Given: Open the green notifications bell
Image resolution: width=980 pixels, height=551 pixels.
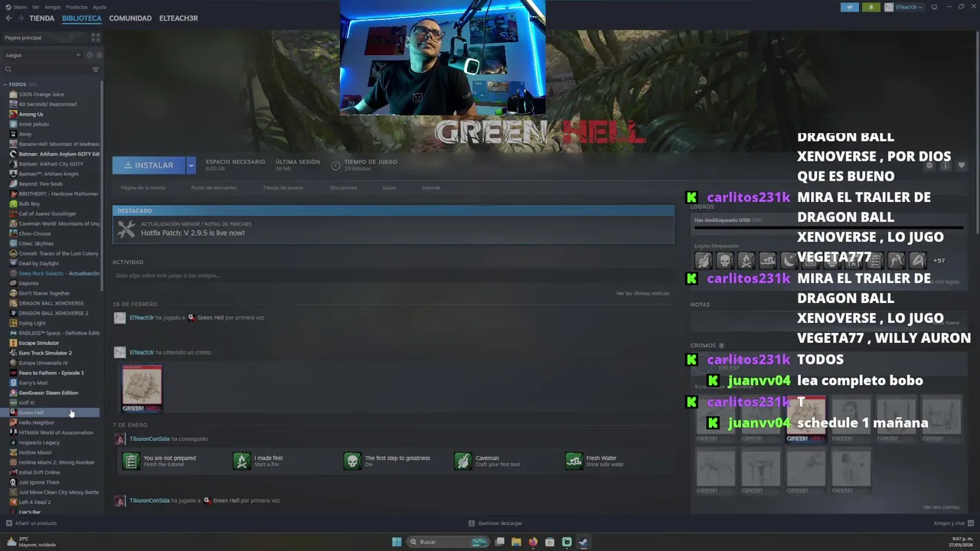Looking at the screenshot, I should (871, 7).
